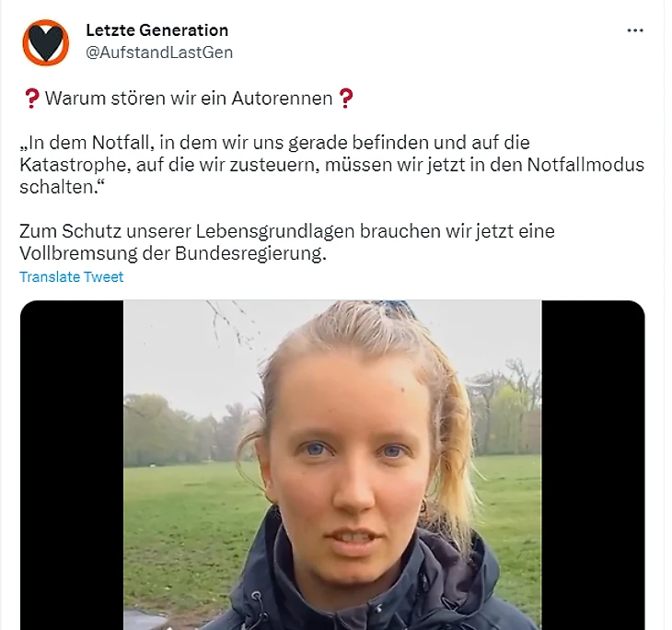The height and width of the screenshot is (630, 672).
Task: Click the paragraph starting Zum Schutz unserer
Action: coord(287,242)
